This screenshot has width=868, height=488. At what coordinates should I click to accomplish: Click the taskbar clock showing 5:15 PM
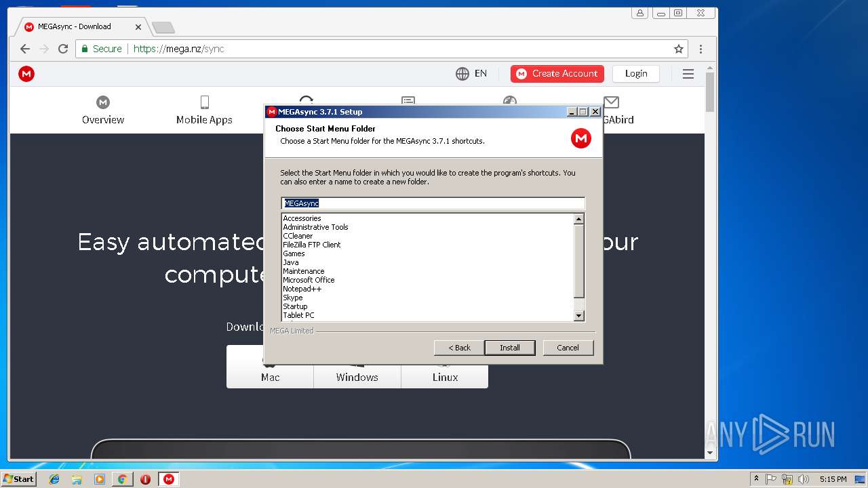click(833, 479)
